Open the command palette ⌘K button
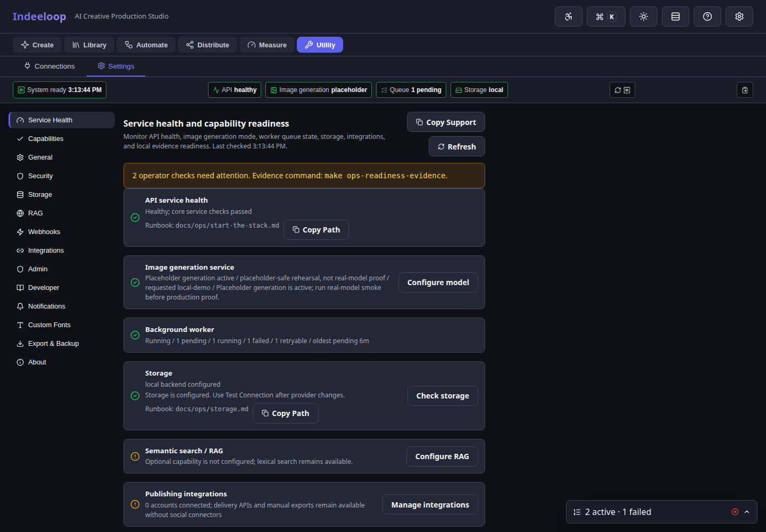The height and width of the screenshot is (532, 766). point(606,16)
